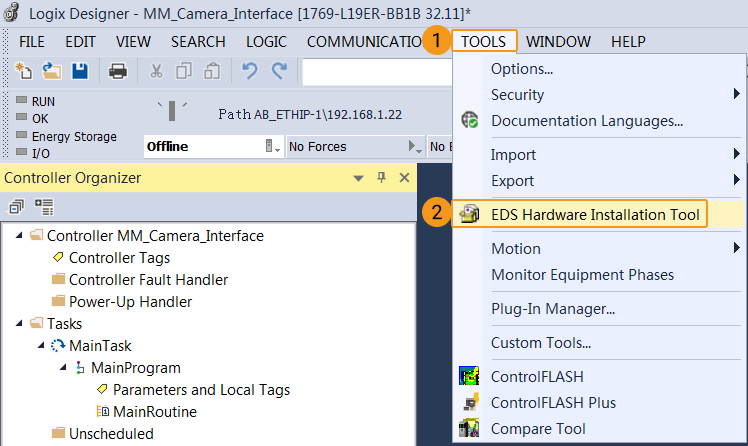This screenshot has height=446, width=748.
Task: Pin the Controller Organizer panel
Action: [381, 178]
